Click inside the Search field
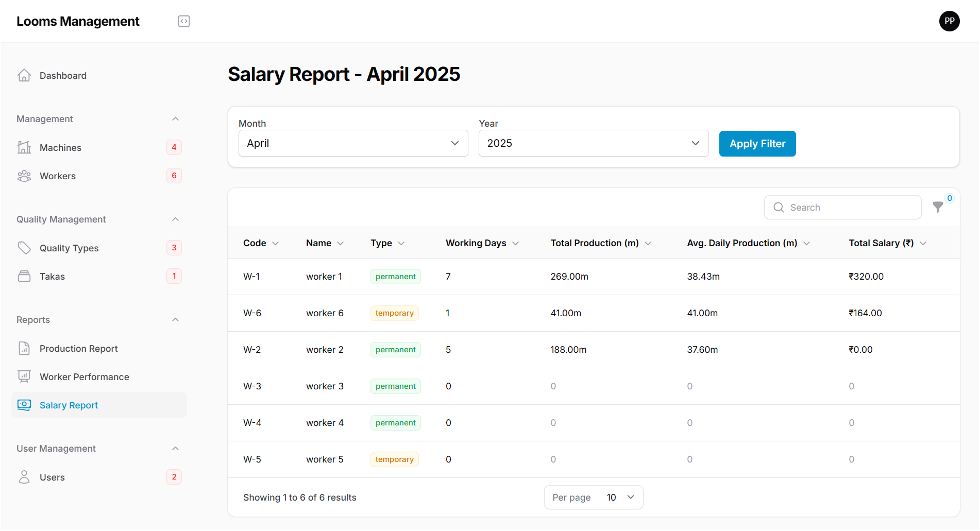Screen dimensions: 980x531 coord(842,207)
